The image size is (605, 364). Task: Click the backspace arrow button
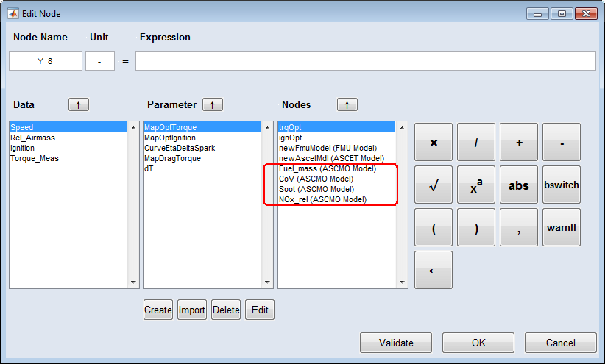coord(434,270)
